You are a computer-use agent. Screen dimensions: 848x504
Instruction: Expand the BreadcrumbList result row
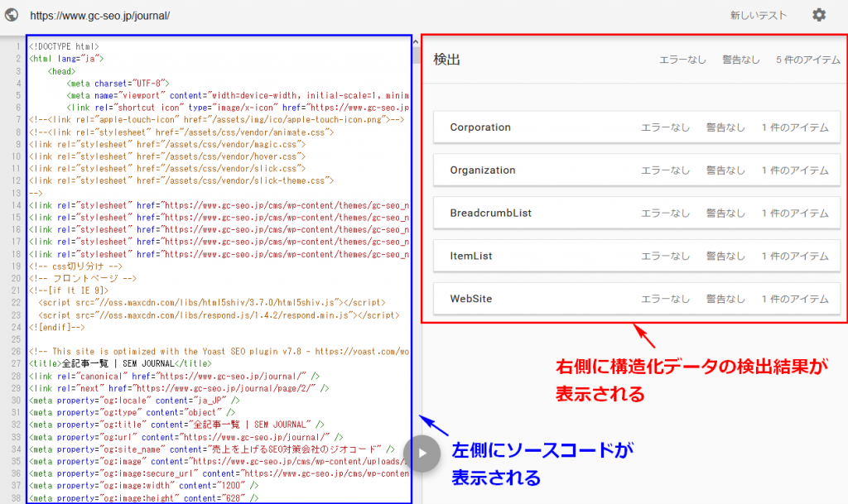(637, 213)
